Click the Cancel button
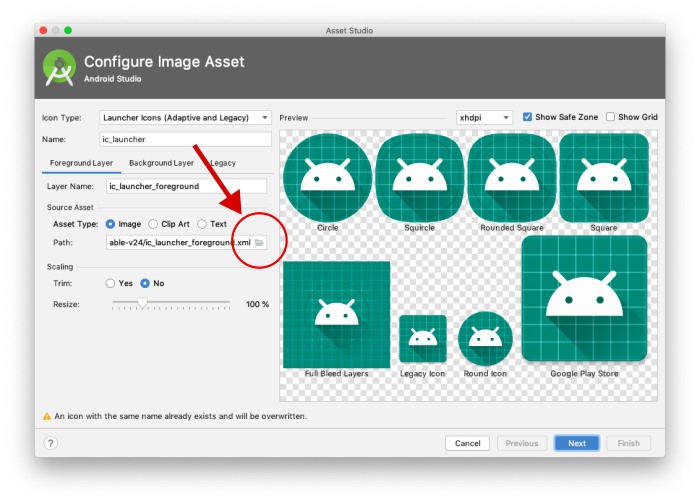This screenshot has height=503, width=700. (467, 443)
